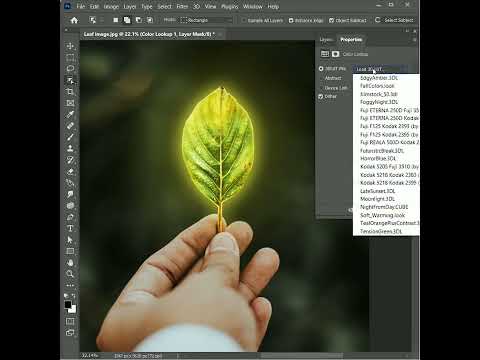480x360 pixels.
Task: Open the Window menu
Action: pos(253,6)
